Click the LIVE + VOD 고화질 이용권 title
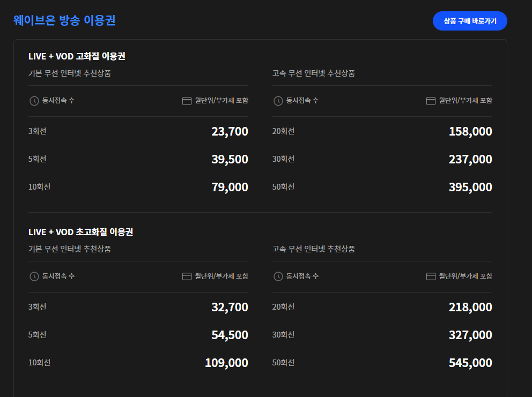Image resolution: width=532 pixels, height=397 pixels. click(x=77, y=56)
